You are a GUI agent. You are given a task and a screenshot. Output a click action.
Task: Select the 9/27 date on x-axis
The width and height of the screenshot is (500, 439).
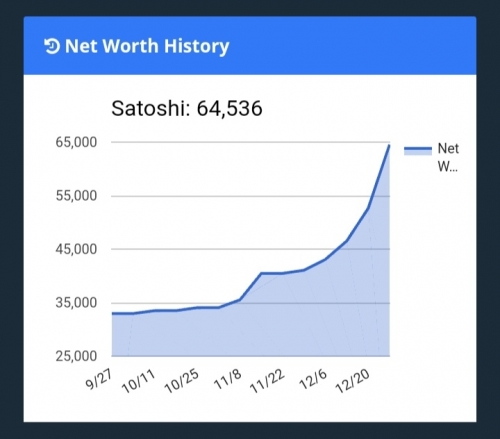click(99, 379)
